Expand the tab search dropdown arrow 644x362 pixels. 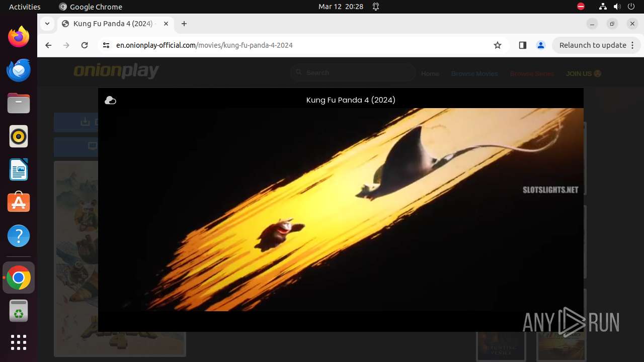tap(47, 24)
